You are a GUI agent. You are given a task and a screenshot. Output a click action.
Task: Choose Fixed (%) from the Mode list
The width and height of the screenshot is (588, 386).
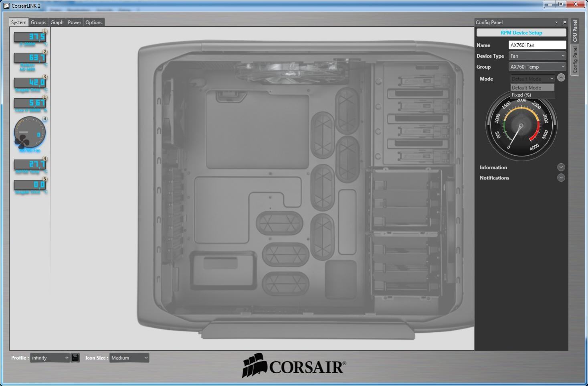532,95
